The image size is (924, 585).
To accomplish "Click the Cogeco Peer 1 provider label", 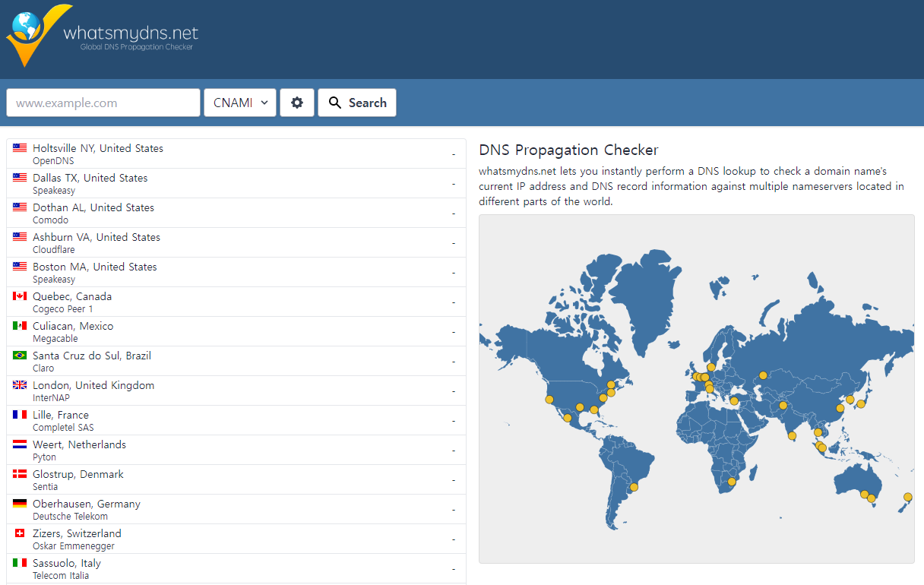I will (63, 309).
